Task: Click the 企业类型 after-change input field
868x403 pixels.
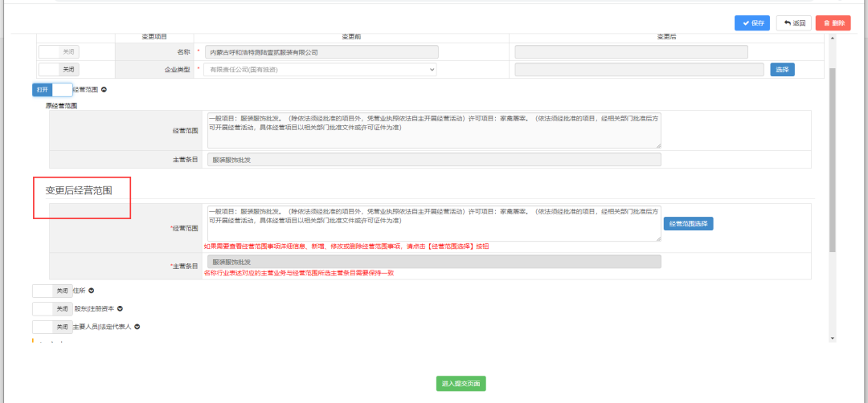Action: [x=640, y=70]
